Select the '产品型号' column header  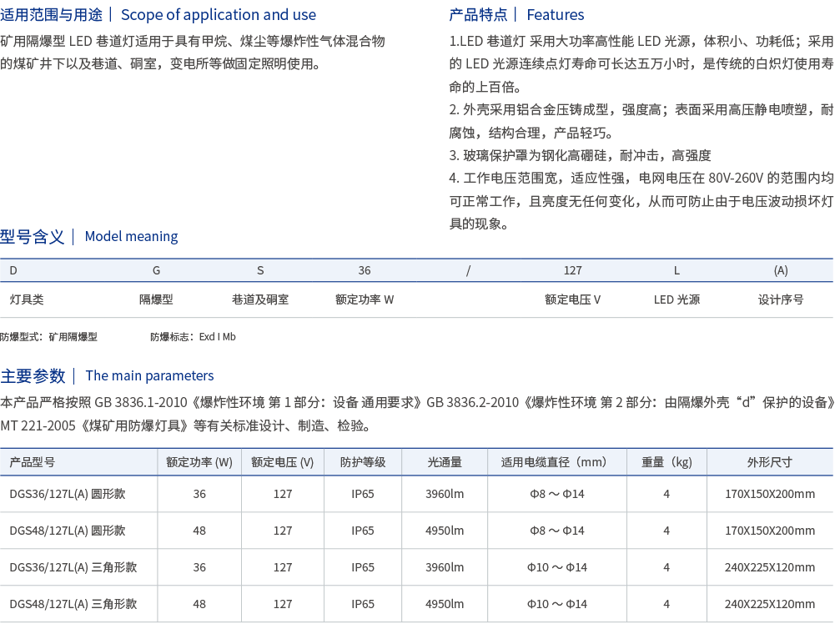[32, 462]
